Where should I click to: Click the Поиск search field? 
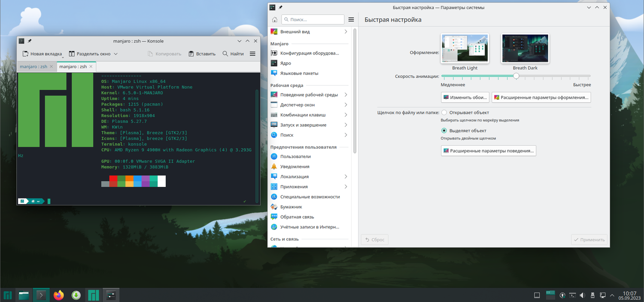[313, 19]
